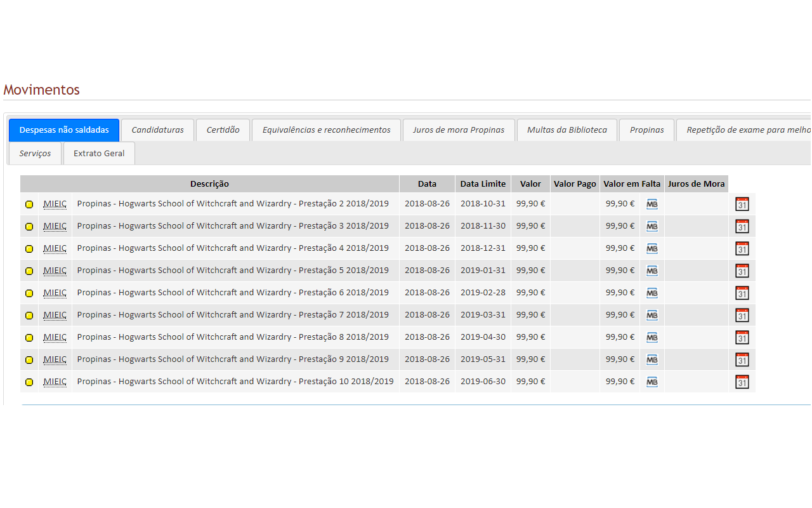This screenshot has width=812, height=508.
Task: Click the calendar icon for Prestação 5
Action: [x=742, y=271]
